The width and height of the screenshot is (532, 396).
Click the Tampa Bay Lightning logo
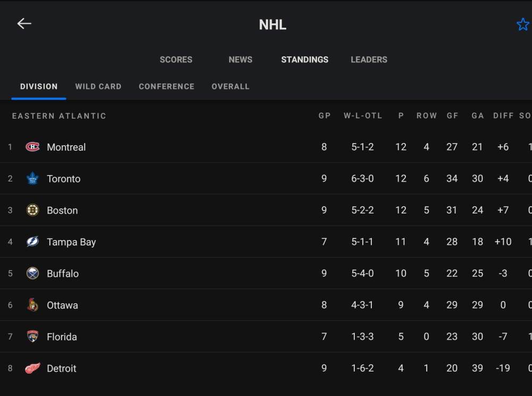(x=32, y=242)
